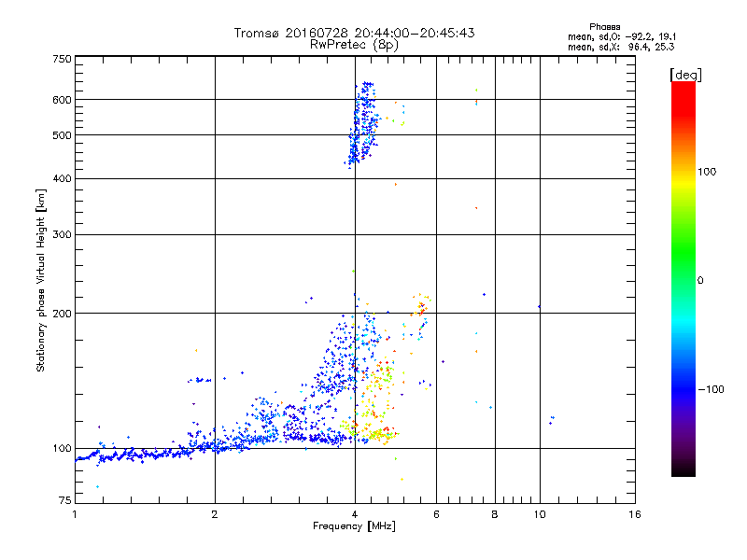
Task: Click the colorbar '-100' tick label
Action: pyautogui.click(x=712, y=389)
